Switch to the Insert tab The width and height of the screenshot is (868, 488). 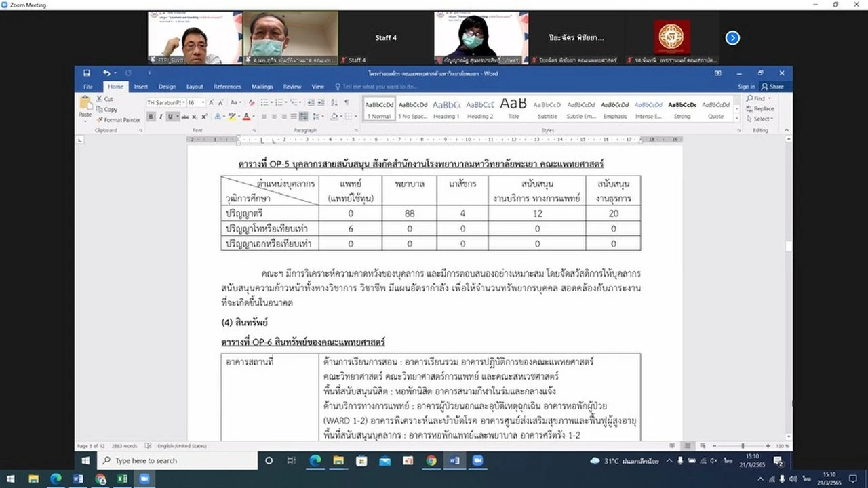[x=141, y=87]
